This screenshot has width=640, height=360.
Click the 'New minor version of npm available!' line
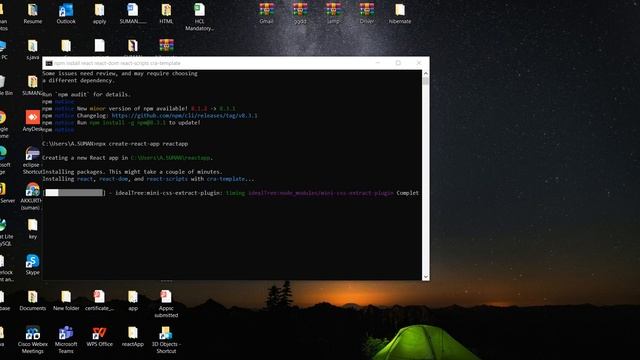139,109
